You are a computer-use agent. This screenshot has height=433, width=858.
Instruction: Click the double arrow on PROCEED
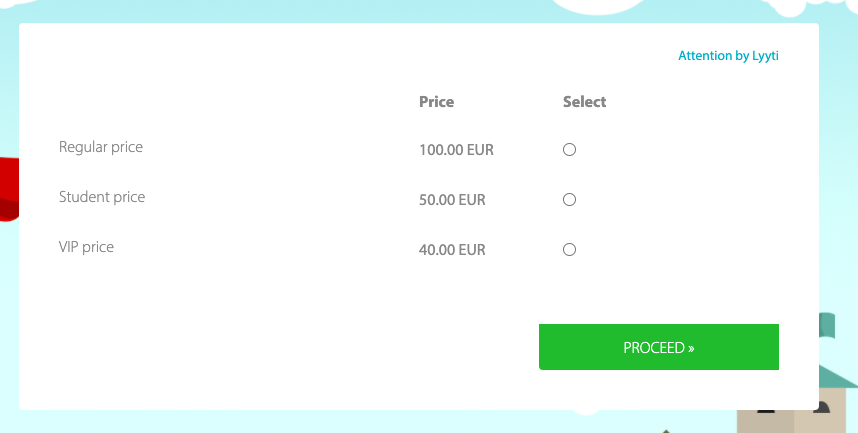click(x=691, y=348)
